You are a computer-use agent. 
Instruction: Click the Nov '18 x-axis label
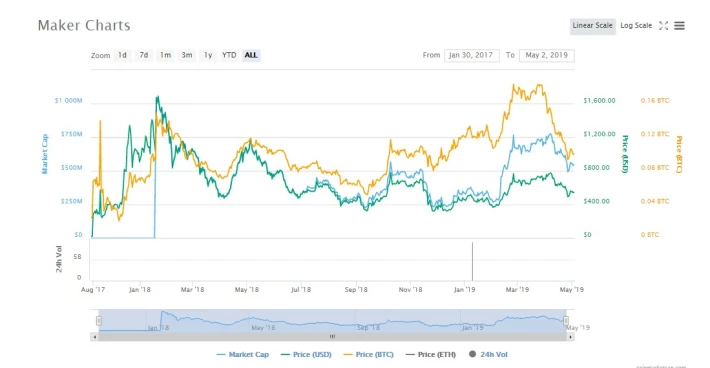tap(410, 290)
